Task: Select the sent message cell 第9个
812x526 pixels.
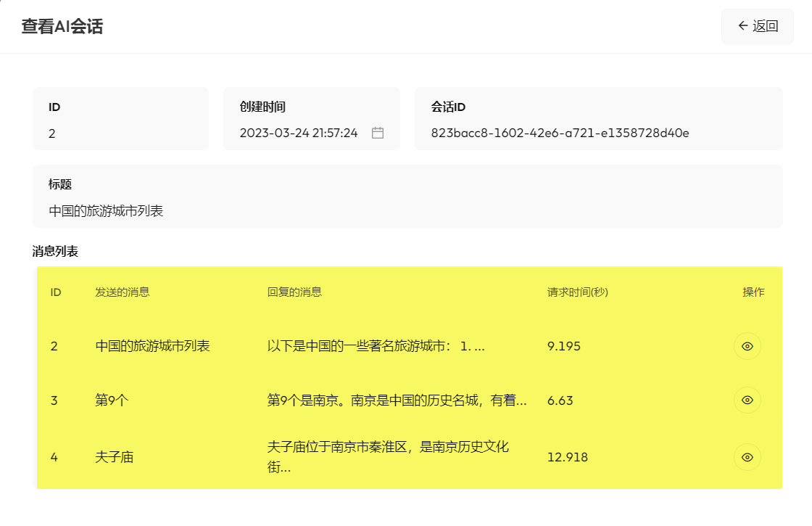Action: 112,400
